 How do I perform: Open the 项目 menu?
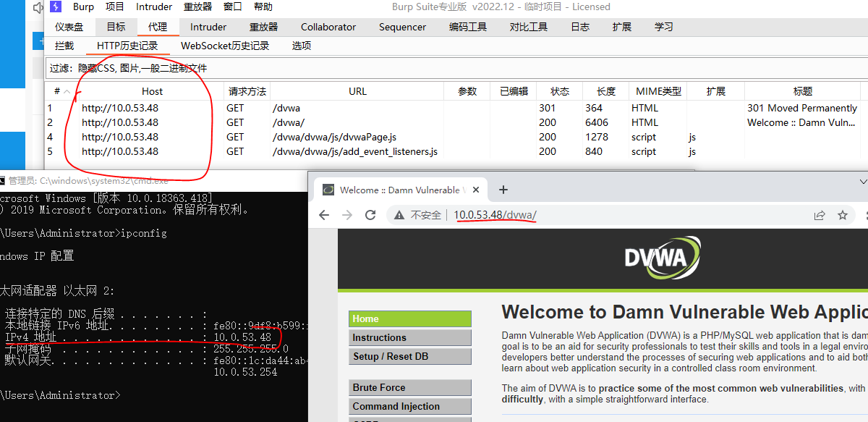115,7
